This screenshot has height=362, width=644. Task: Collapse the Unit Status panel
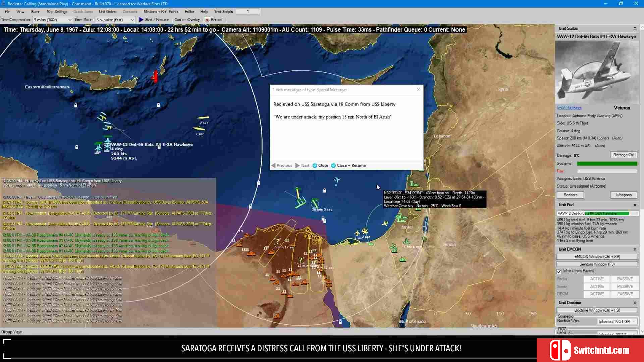[635, 28]
